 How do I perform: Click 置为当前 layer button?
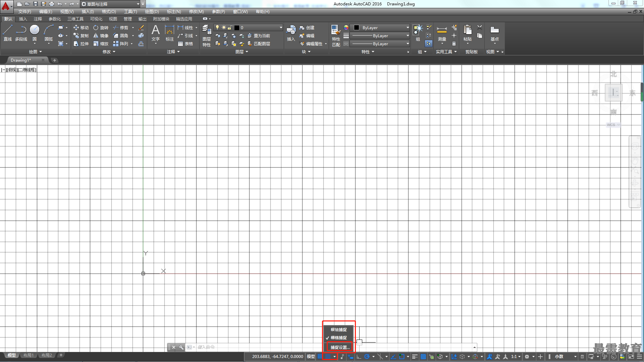(259, 36)
